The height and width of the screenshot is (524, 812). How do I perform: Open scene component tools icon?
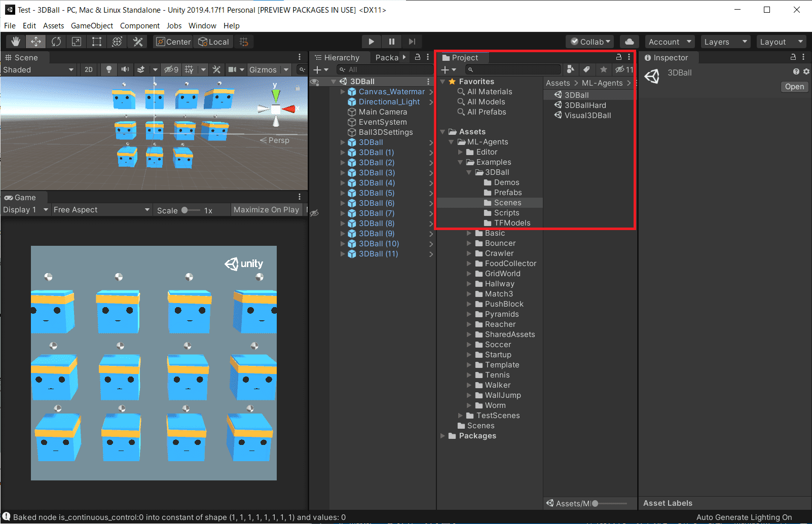216,69
